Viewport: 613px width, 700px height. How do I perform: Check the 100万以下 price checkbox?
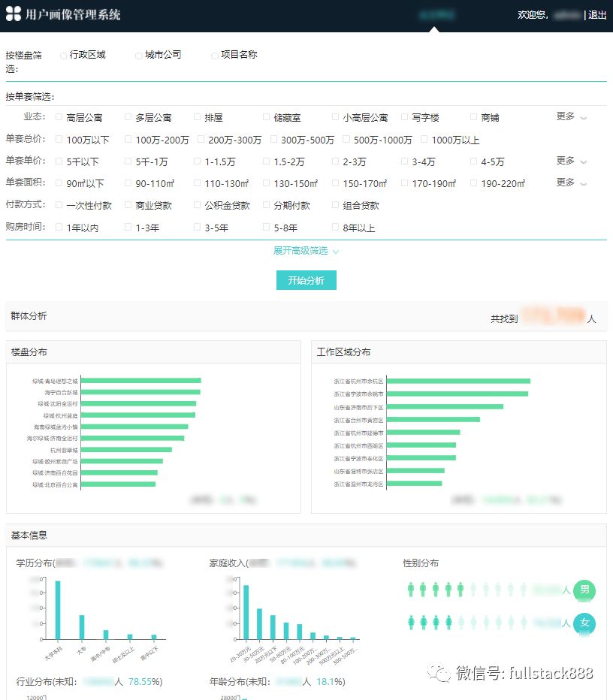59,139
